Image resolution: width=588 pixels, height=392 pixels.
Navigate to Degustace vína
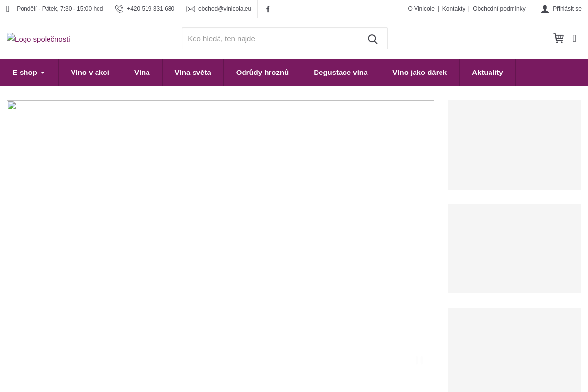341,73
